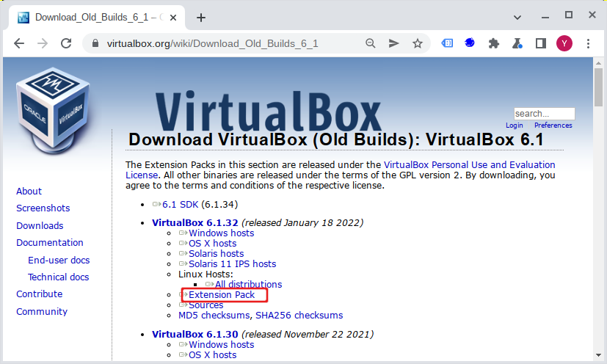Open the VirtualBox 6.1.30 heading link
This screenshot has width=607, height=364.
[x=195, y=334]
